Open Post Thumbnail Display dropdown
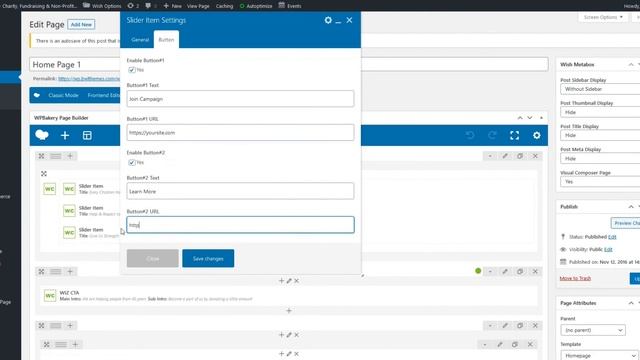 coord(600,112)
